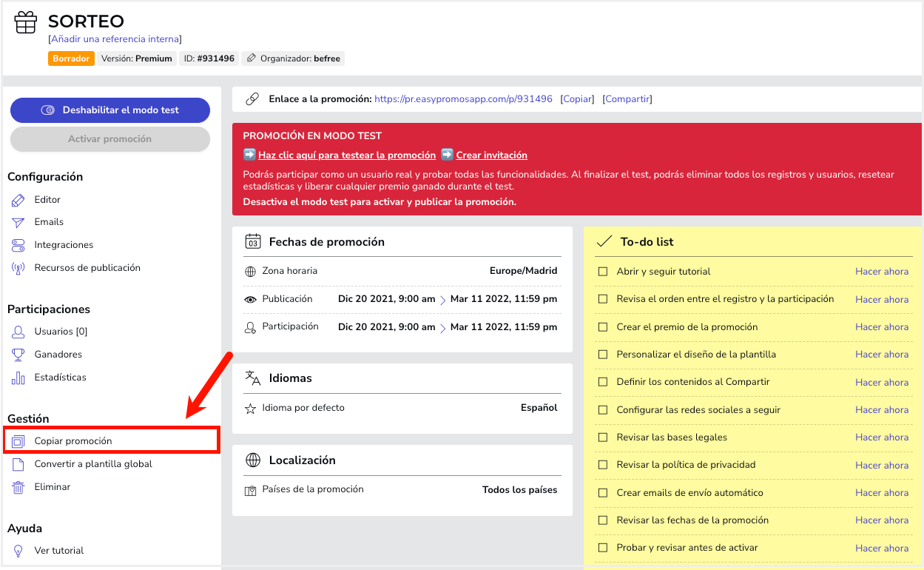Click the Emails funnel icon
The width and height of the screenshot is (924, 570).
(x=18, y=222)
